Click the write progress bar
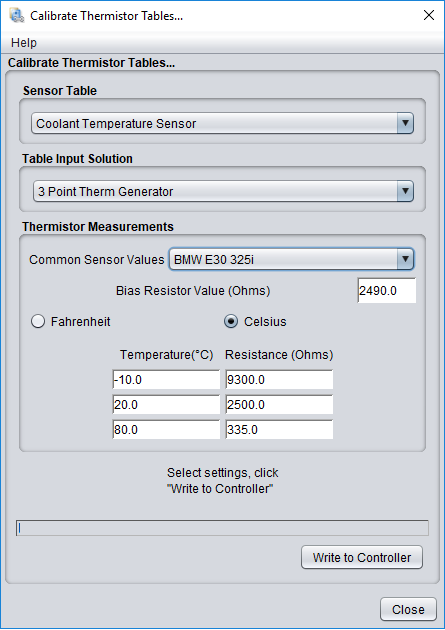445x630 pixels. (x=222, y=528)
